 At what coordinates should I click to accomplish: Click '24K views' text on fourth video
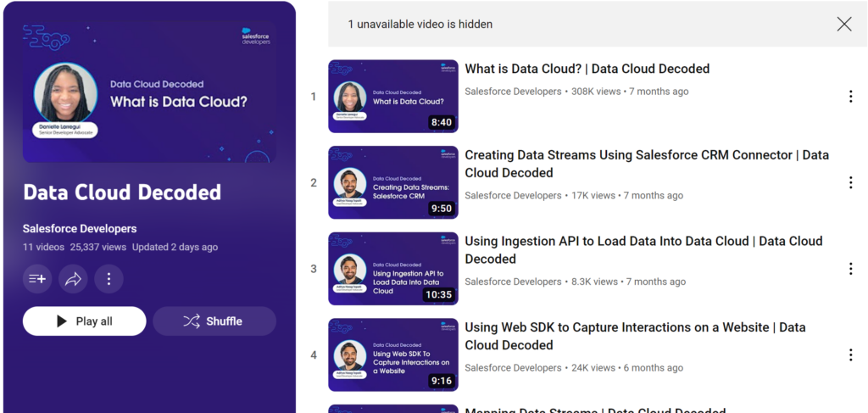[593, 367]
